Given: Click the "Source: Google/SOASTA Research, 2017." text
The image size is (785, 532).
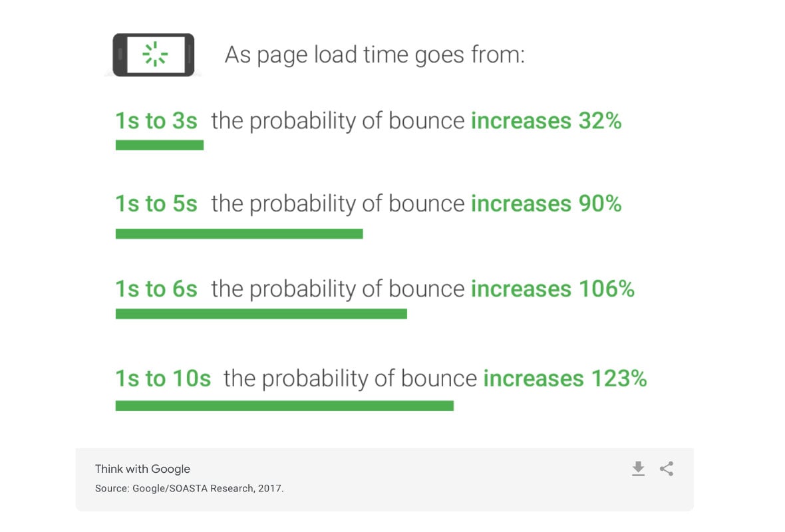Looking at the screenshot, I should pyautogui.click(x=189, y=489).
